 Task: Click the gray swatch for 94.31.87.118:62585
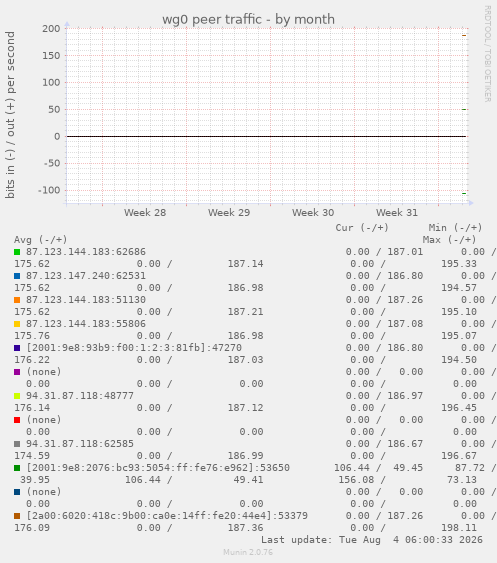17,444
